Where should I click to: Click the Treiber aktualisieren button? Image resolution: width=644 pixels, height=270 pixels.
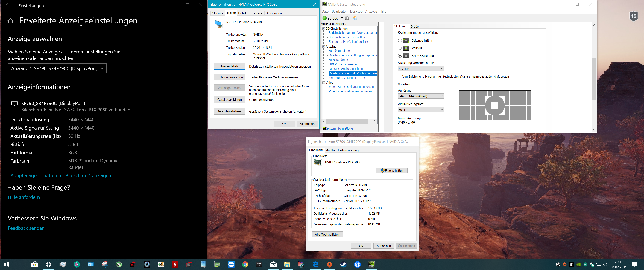click(229, 77)
